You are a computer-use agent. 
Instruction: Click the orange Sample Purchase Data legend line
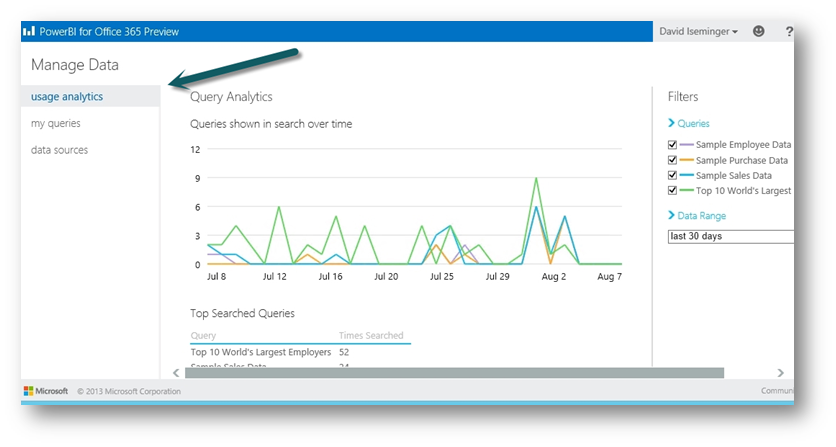coord(686,160)
